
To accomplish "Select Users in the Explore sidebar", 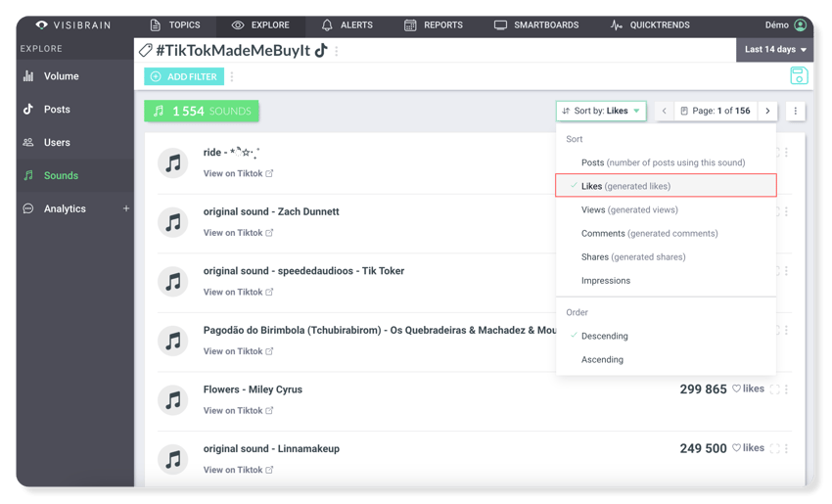I will (x=74, y=142).
